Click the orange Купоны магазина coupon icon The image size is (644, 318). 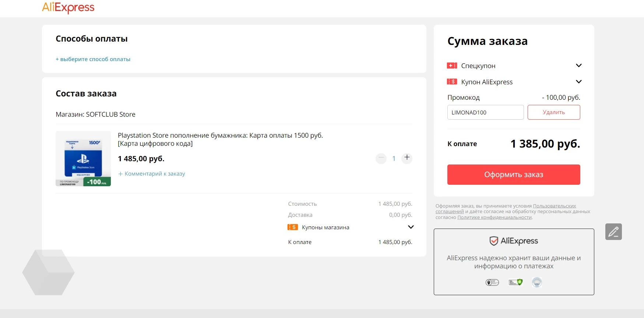pos(293,227)
